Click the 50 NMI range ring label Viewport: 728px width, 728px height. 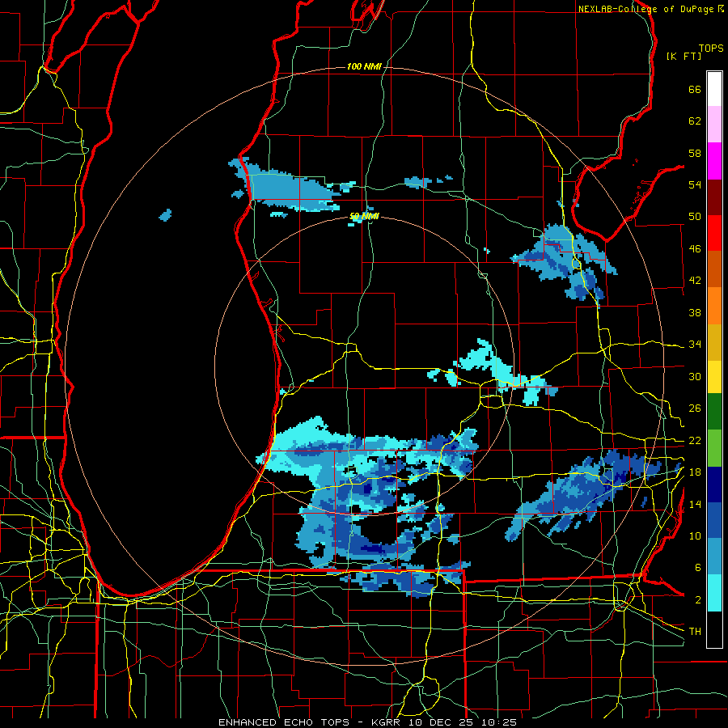tap(364, 216)
